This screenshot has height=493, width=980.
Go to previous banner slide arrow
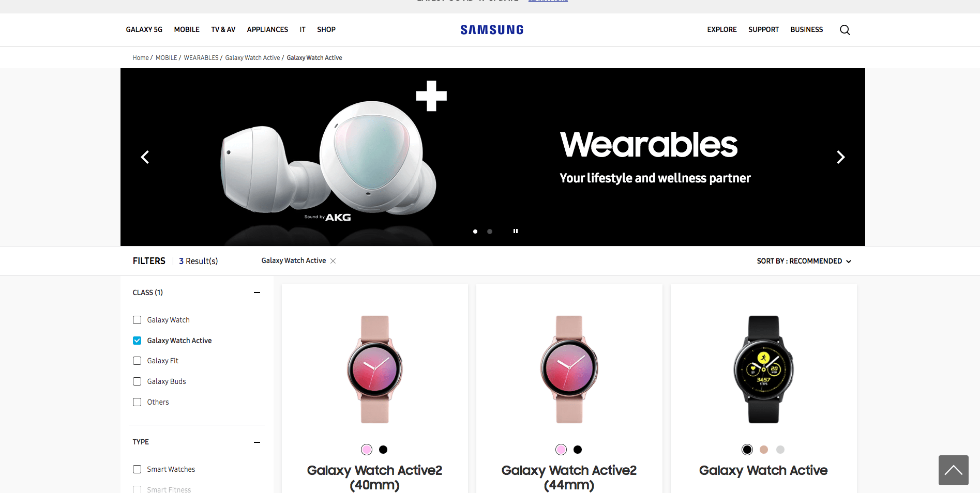pos(145,157)
